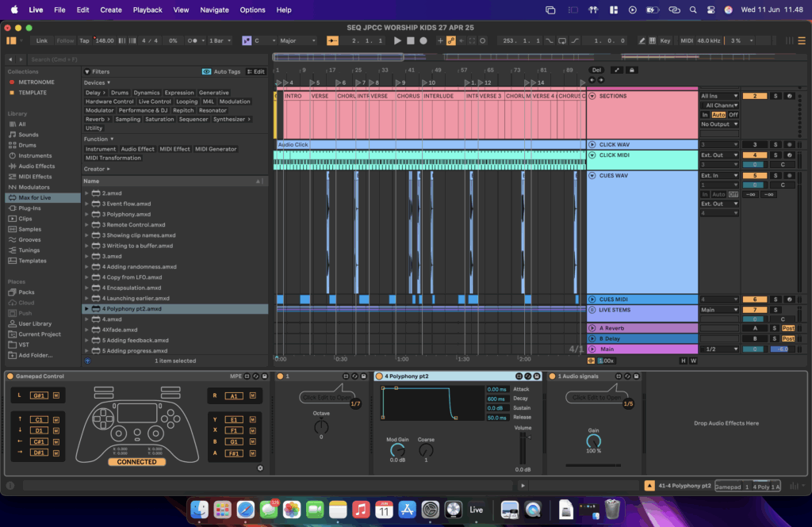The width and height of the screenshot is (812, 527).
Task: Toggle the Scale Mode icon
Action: point(247,40)
